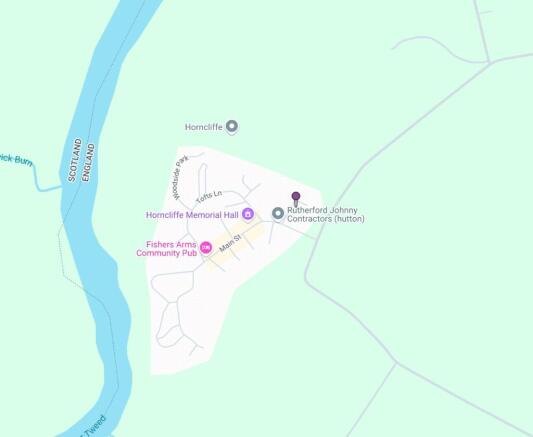Open the Fishers Arms Community Pub pink icon
Image resolution: width=533 pixels, height=437 pixels.
[x=206, y=248]
